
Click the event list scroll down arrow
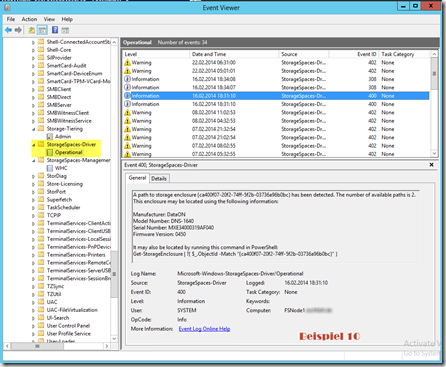click(434, 153)
